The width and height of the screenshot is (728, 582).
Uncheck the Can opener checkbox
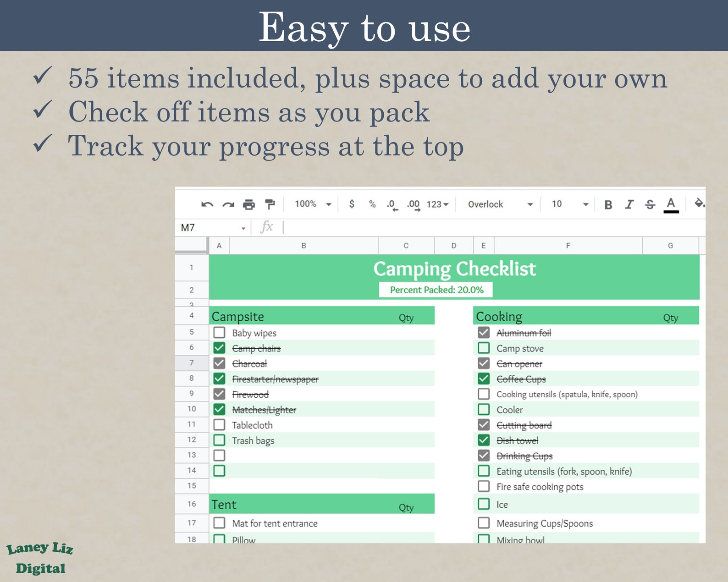484,363
